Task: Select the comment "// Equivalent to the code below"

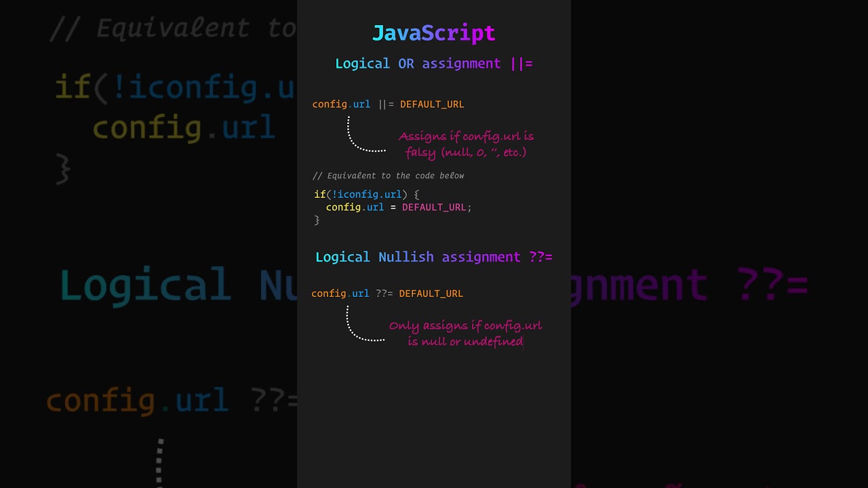Action: coord(388,176)
